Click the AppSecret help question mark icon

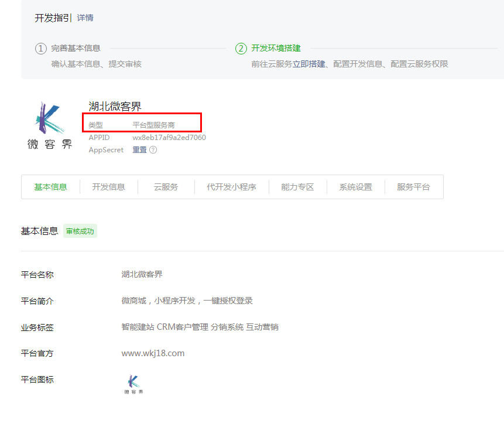[x=153, y=150]
